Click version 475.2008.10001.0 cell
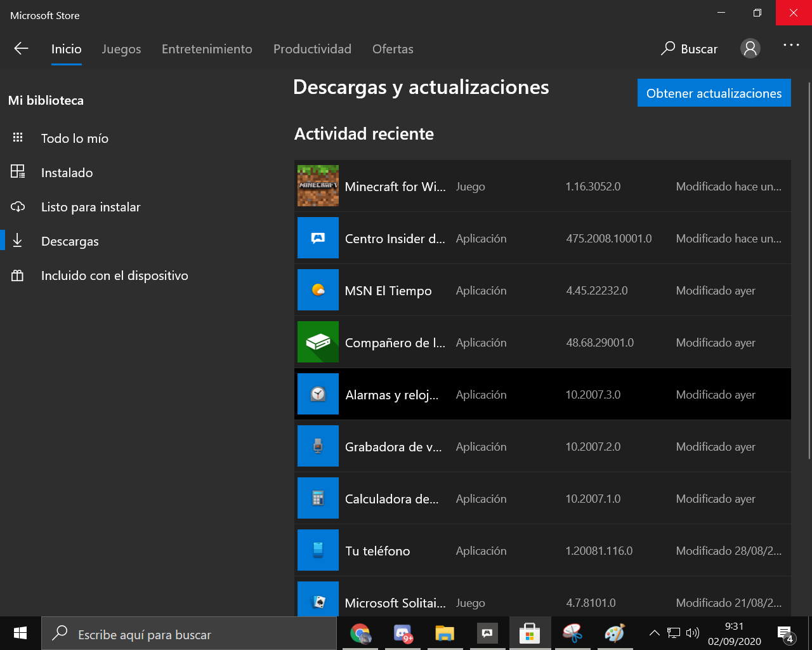The height and width of the screenshot is (650, 812). [x=609, y=239]
